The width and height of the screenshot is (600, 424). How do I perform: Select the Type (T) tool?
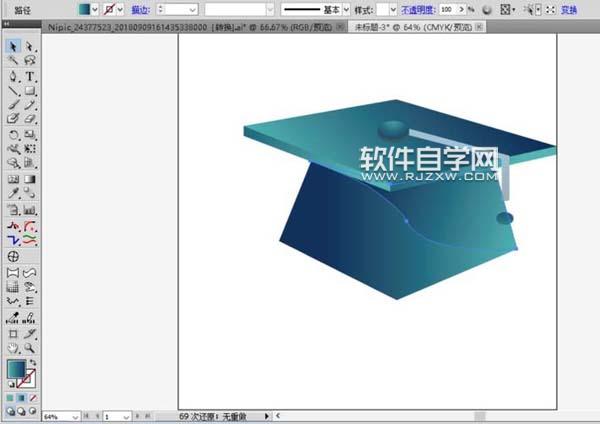tap(29, 76)
